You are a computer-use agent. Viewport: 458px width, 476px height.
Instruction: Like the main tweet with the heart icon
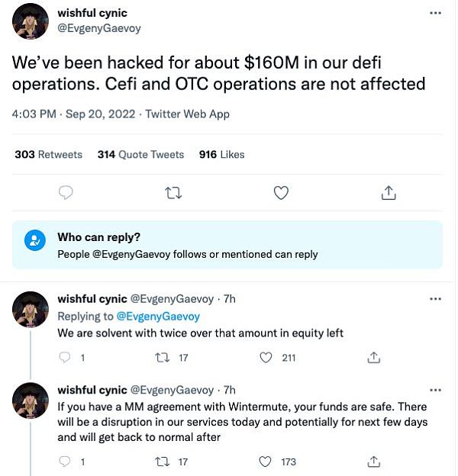click(x=281, y=193)
